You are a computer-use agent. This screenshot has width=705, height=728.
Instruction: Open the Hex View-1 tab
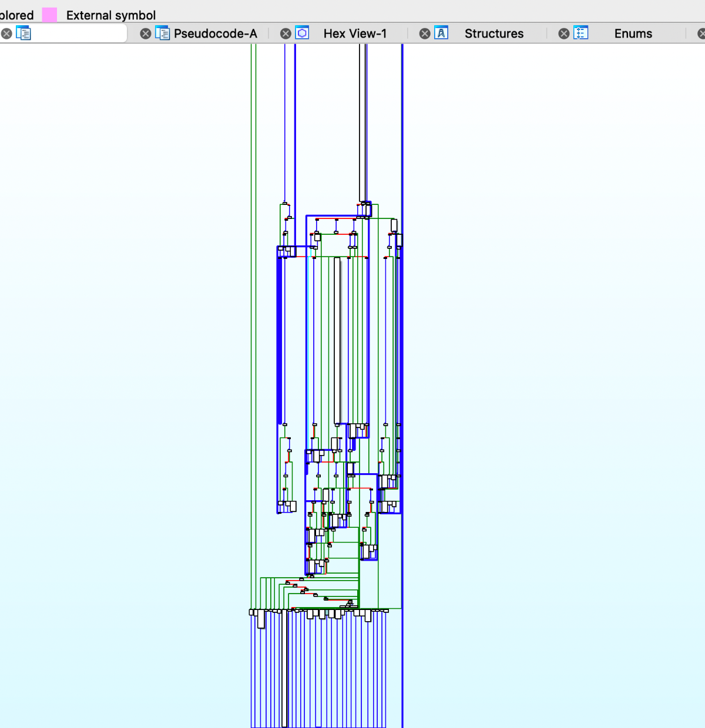click(355, 33)
